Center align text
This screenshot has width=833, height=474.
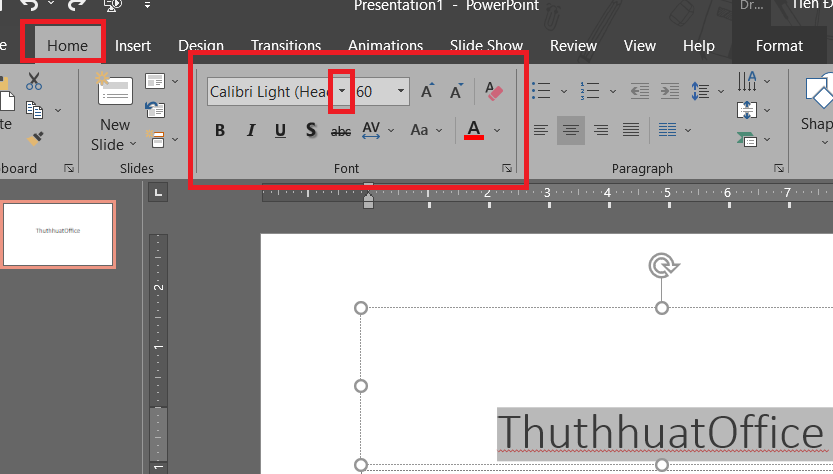tap(571, 130)
